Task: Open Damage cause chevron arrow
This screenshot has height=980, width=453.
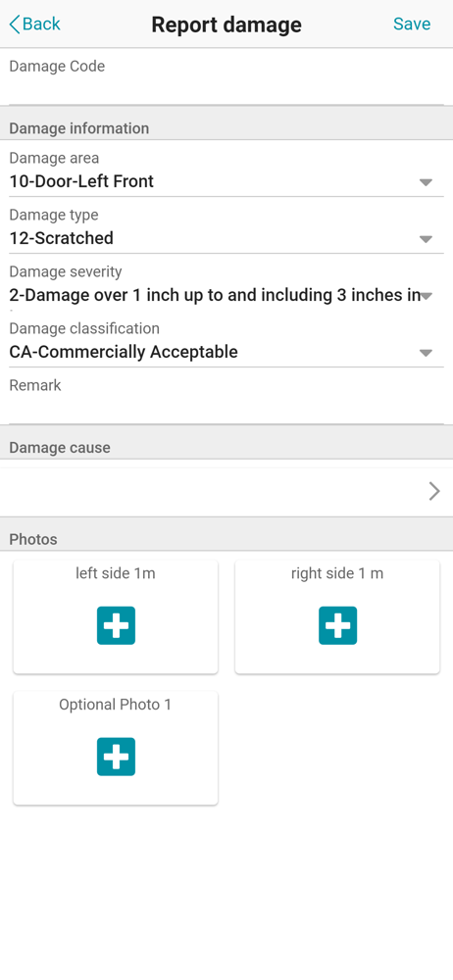Action: 434,492
